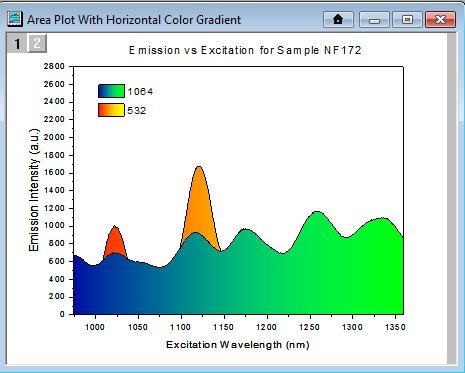This screenshot has height=373, width=465.
Task: Click the Excitation Wavelength axis title
Action: 238,344
